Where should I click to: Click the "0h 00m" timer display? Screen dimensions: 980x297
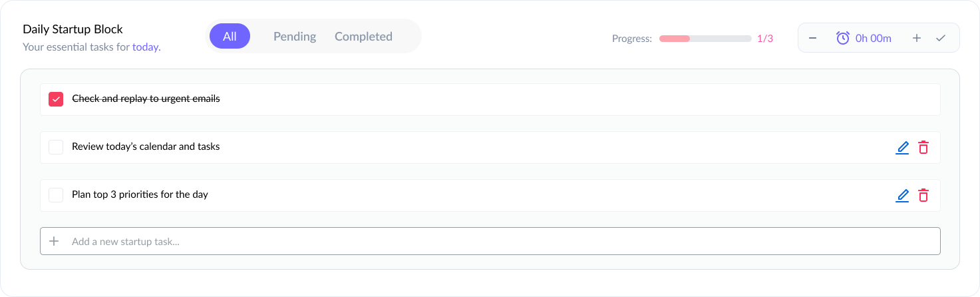pyautogui.click(x=873, y=38)
